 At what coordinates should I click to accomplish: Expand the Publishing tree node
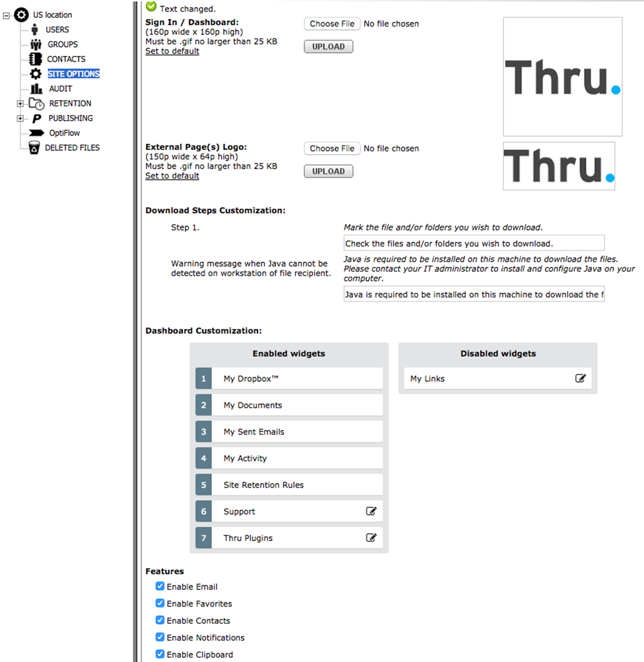[20, 118]
